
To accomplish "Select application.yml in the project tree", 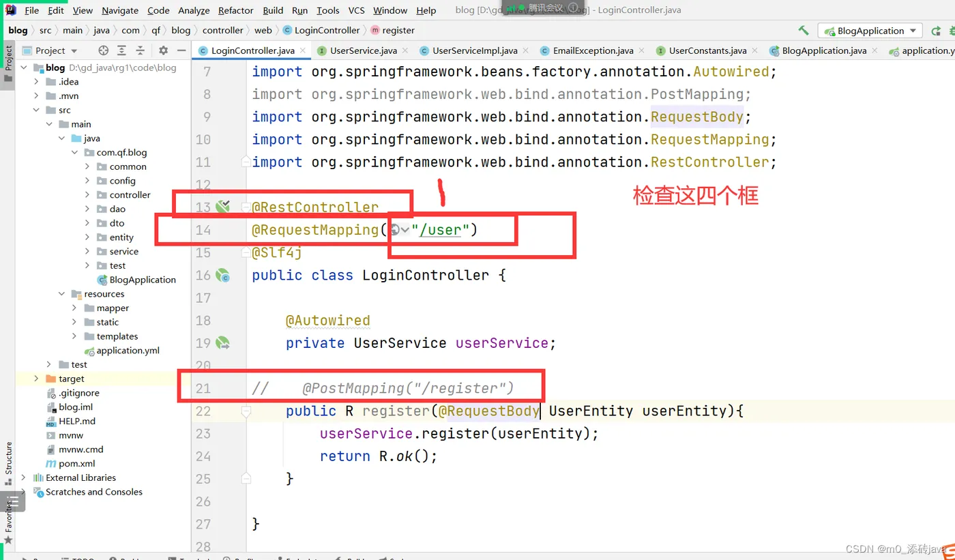I will click(121, 351).
